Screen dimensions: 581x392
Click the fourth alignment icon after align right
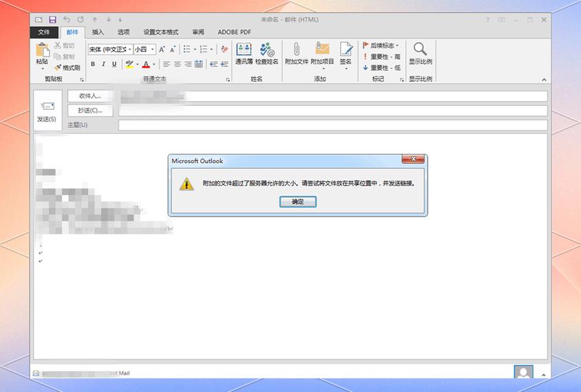click(199, 65)
